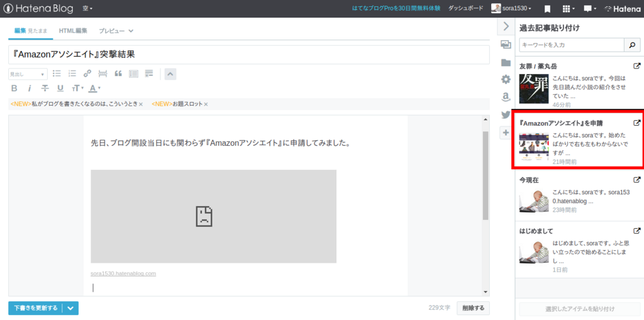Insert a blockquote
Screen dimensions: 644x320
118,74
